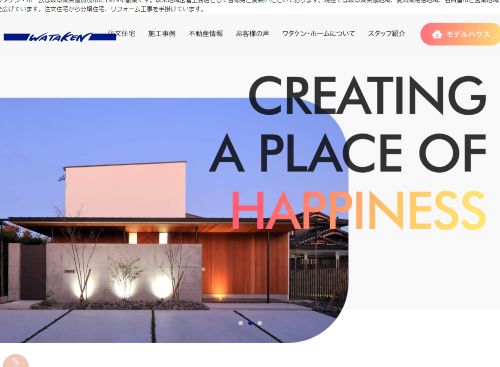Viewport: 500px width, 367px height.
Task: Open the 注文住宅 menu item
Action: (121, 34)
